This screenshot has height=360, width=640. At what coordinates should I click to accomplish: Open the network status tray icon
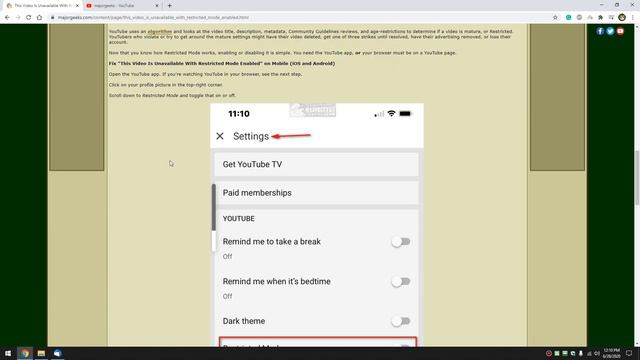tap(589, 353)
